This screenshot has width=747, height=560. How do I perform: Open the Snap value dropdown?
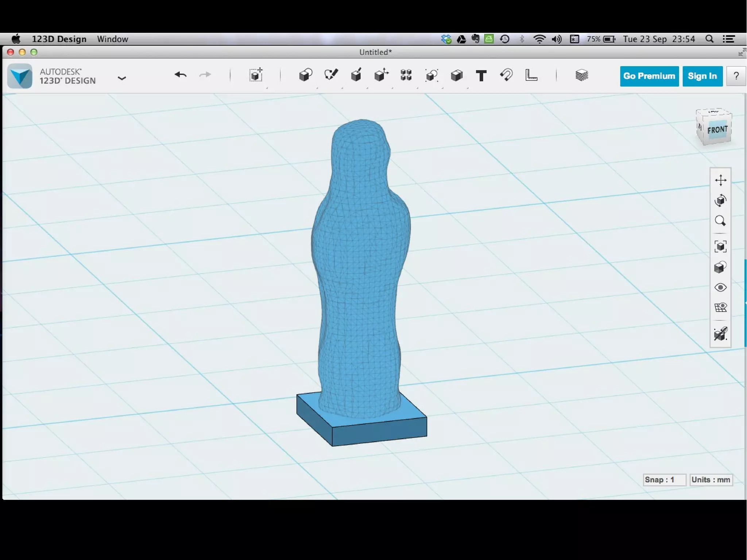point(664,480)
